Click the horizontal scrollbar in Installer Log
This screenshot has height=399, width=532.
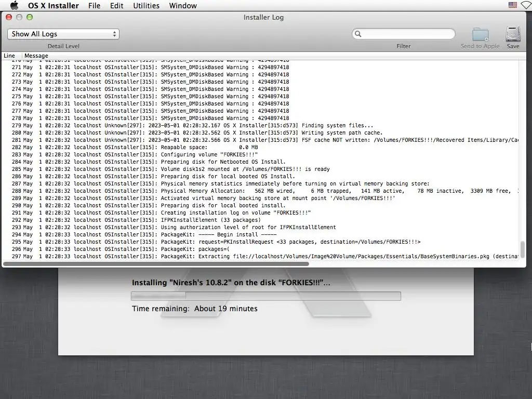tap(156, 263)
